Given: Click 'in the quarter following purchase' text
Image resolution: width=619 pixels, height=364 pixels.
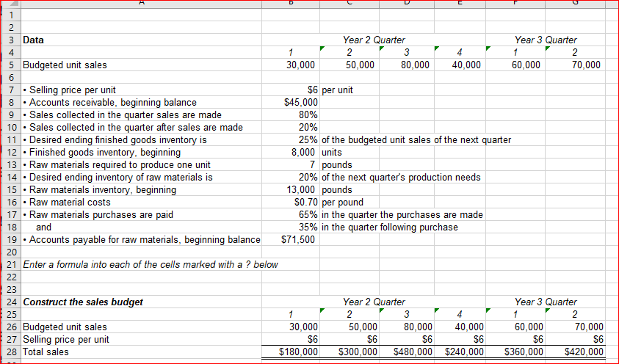Looking at the screenshot, I should (390, 227).
